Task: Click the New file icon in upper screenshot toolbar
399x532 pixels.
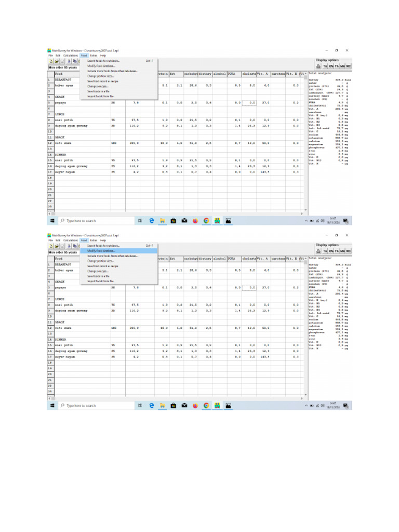Action: pyautogui.click(x=51, y=61)
